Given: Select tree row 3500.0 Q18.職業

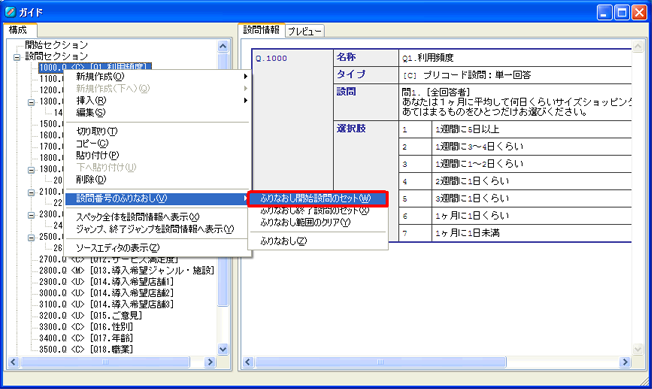Looking at the screenshot, I should pos(86,350).
